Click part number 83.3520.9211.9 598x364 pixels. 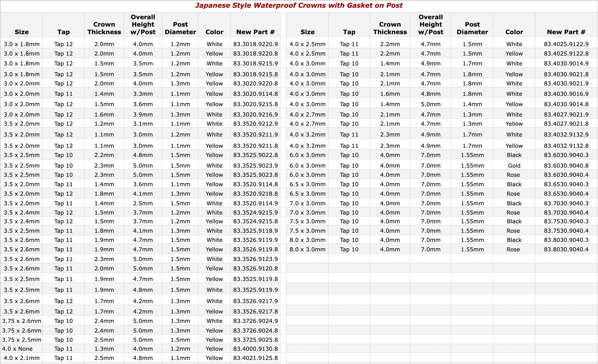(x=256, y=134)
